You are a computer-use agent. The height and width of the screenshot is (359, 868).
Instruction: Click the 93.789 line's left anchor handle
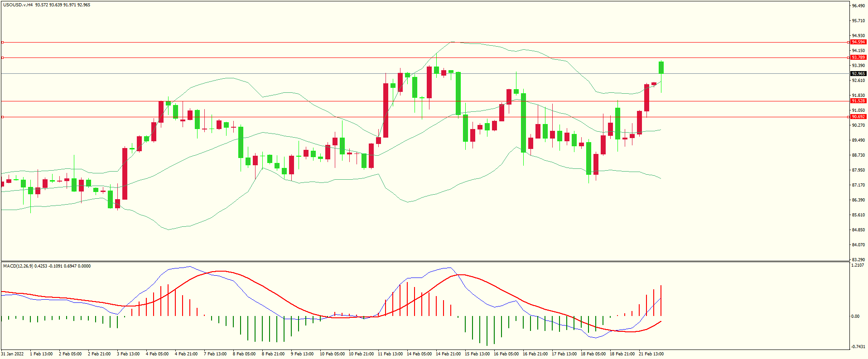point(2,57)
